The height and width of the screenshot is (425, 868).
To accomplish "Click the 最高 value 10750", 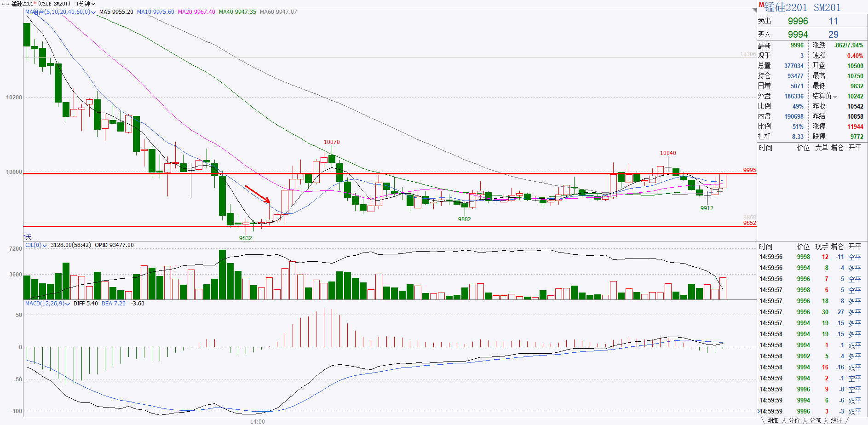I will pos(856,76).
